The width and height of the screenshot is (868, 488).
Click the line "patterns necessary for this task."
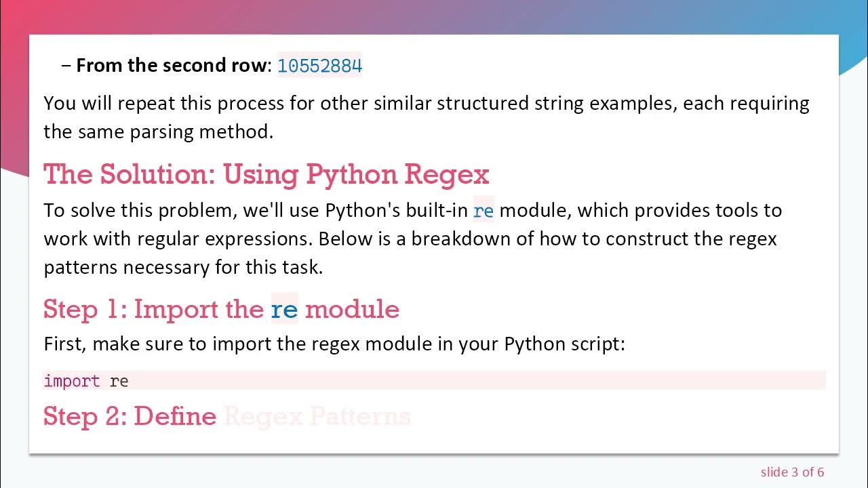(183, 267)
